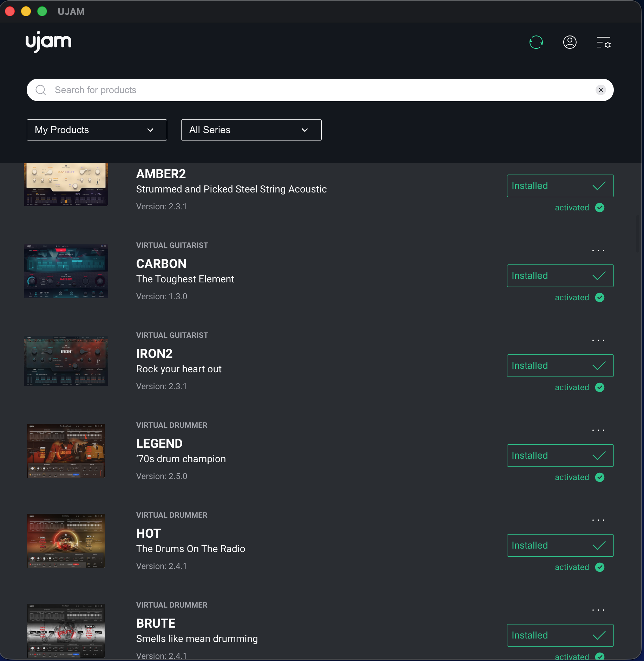Click the IRON2 product title
Screen dimensions: 644x661
point(154,354)
